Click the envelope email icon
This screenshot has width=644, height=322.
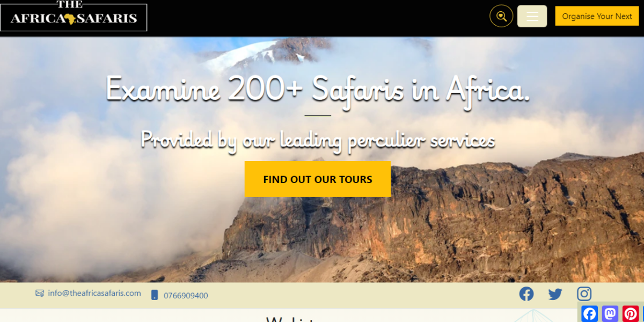(40, 293)
